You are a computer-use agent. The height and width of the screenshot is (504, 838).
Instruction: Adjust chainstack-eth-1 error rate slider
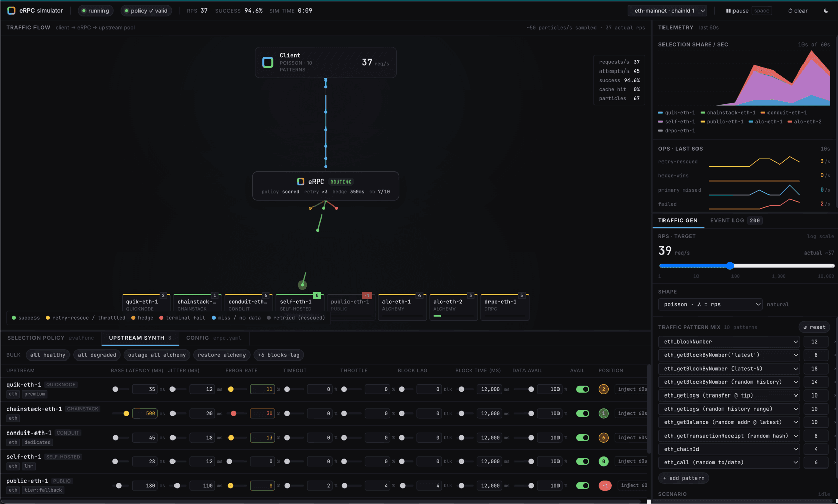coord(236,413)
